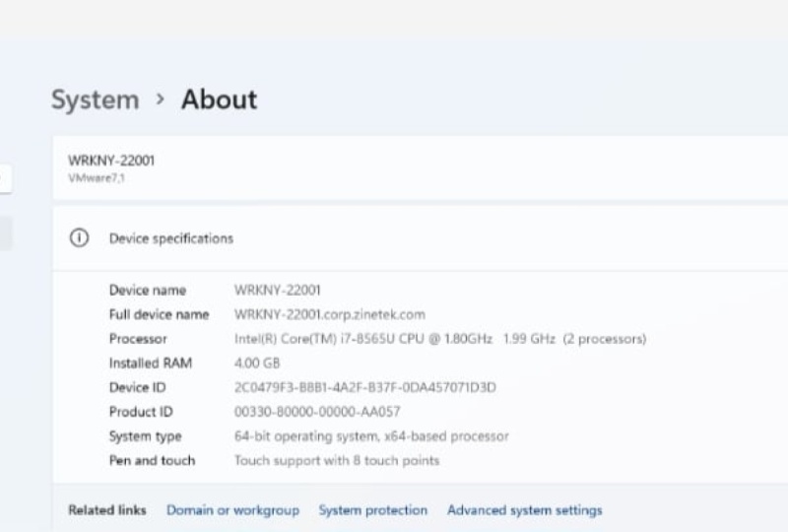Click the info icon beside Device specifications
The height and width of the screenshot is (532, 788).
[x=79, y=237]
